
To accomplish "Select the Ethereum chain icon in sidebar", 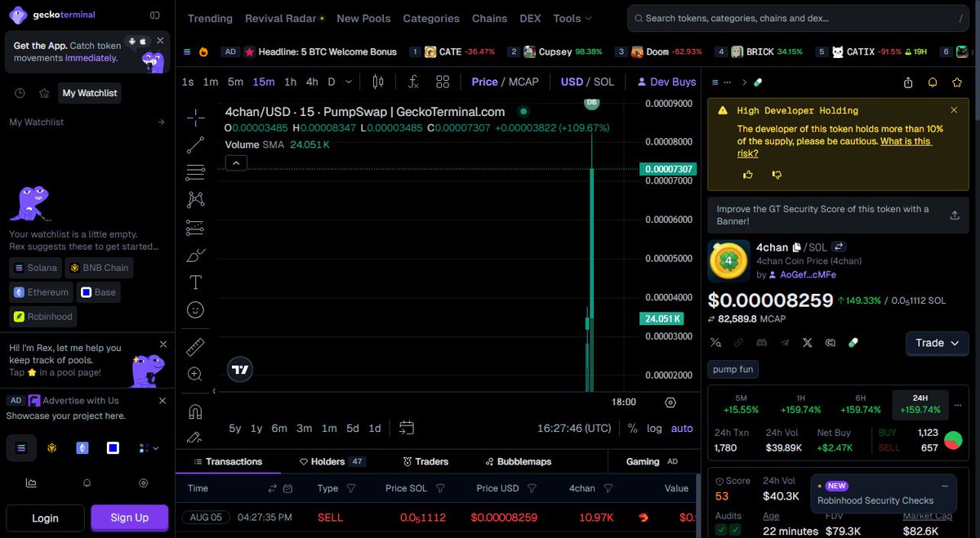I will click(x=82, y=447).
